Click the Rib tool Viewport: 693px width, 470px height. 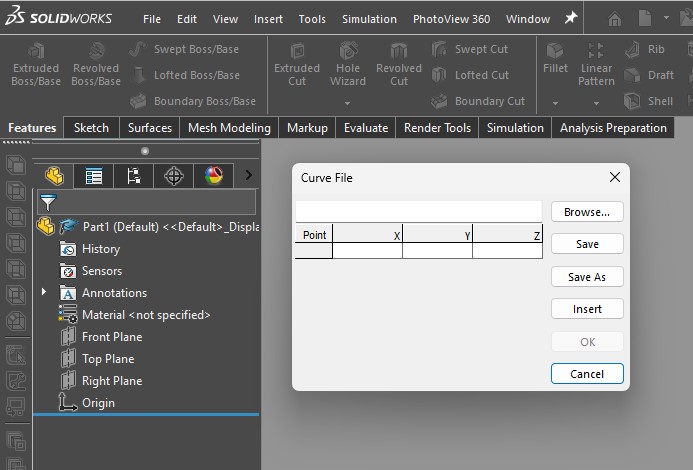tap(644, 49)
